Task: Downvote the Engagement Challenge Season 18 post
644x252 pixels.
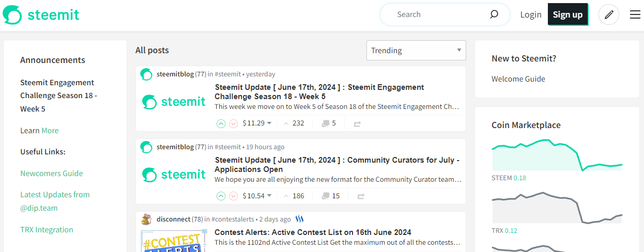Action: (233, 123)
